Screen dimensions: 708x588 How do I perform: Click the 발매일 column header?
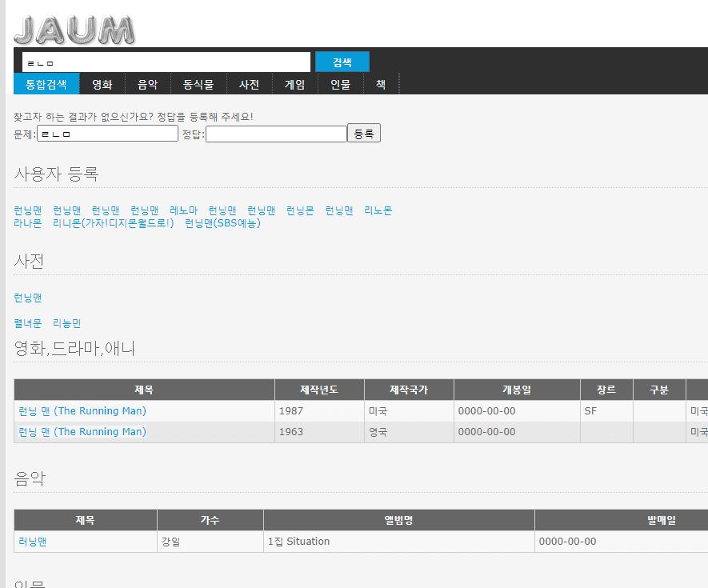tap(662, 520)
